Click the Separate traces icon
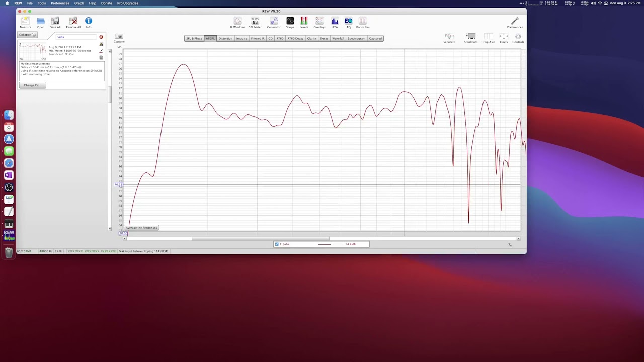 pos(449,37)
